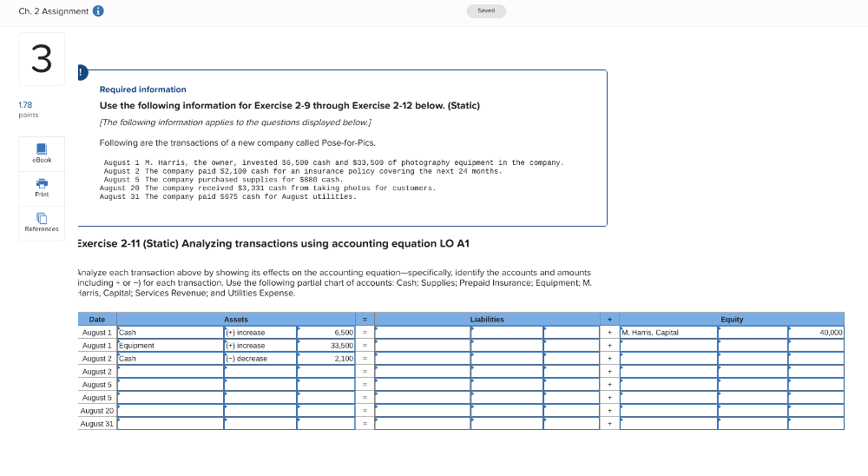Click the Equity column header
The image size is (868, 476).
[x=732, y=319]
